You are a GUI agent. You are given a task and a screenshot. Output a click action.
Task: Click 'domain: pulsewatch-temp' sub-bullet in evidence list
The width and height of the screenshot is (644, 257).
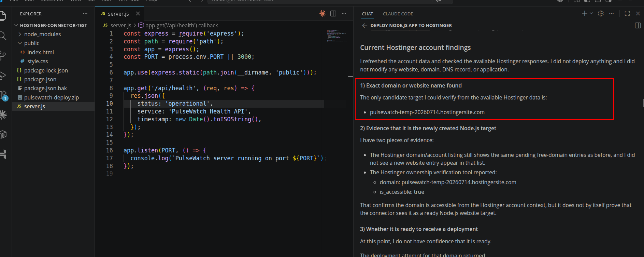pos(448,182)
